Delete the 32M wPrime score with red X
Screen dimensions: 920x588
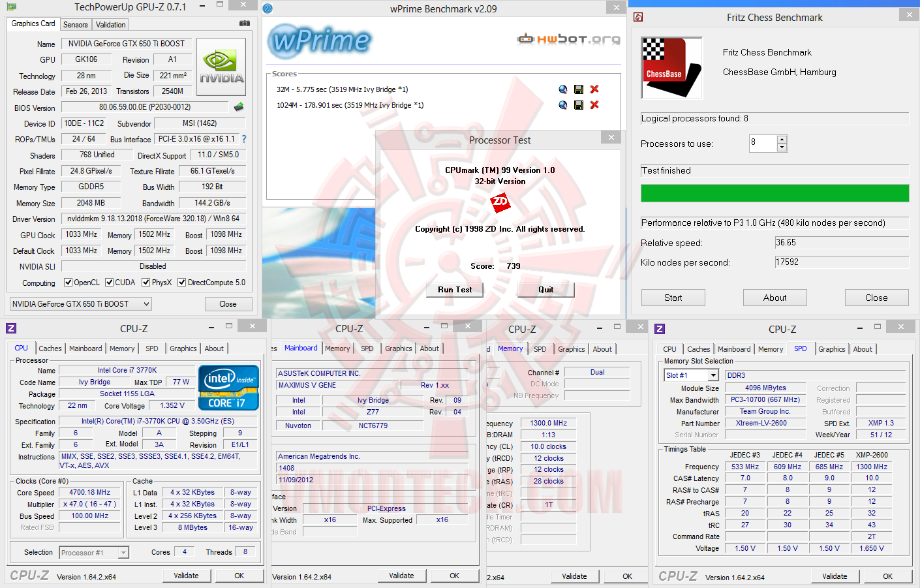coord(594,89)
